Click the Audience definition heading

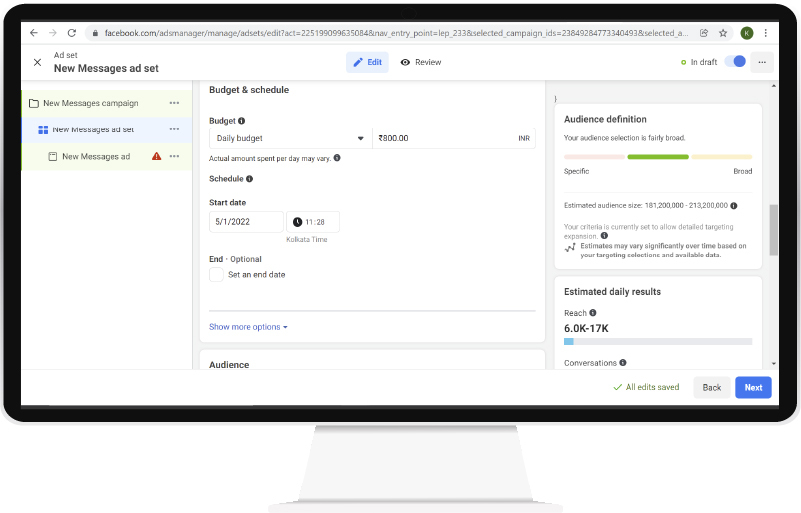(605, 119)
